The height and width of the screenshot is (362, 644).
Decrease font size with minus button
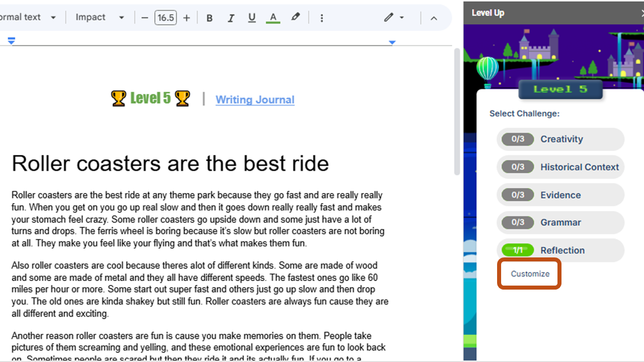(145, 18)
